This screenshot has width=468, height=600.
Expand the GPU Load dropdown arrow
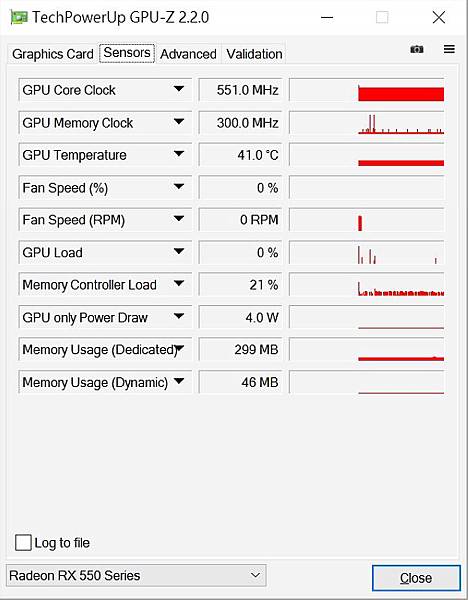(179, 252)
